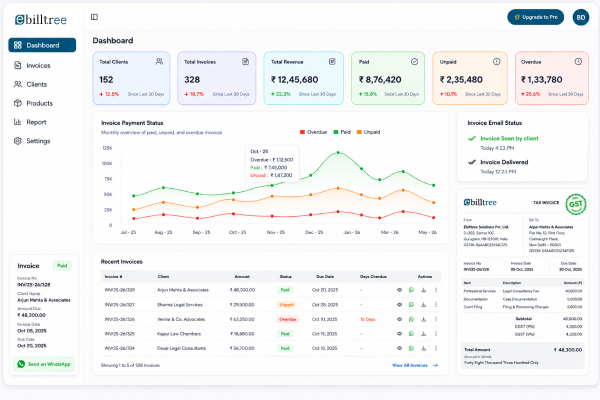Click invoice number INV/25-26/324
Screen dimensions: 600x400
click(x=120, y=348)
